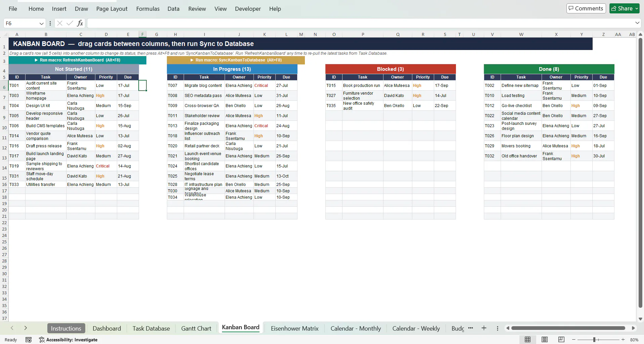The image size is (644, 344).
Task: Add a new sheet with plus icon
Action: tap(484, 328)
